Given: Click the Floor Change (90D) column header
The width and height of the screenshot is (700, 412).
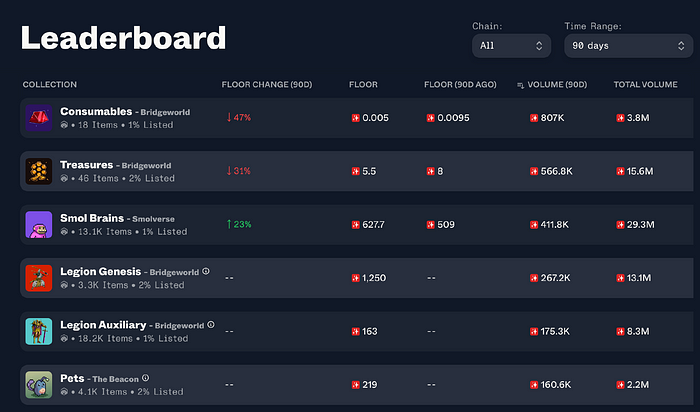Looking at the screenshot, I should [x=267, y=85].
